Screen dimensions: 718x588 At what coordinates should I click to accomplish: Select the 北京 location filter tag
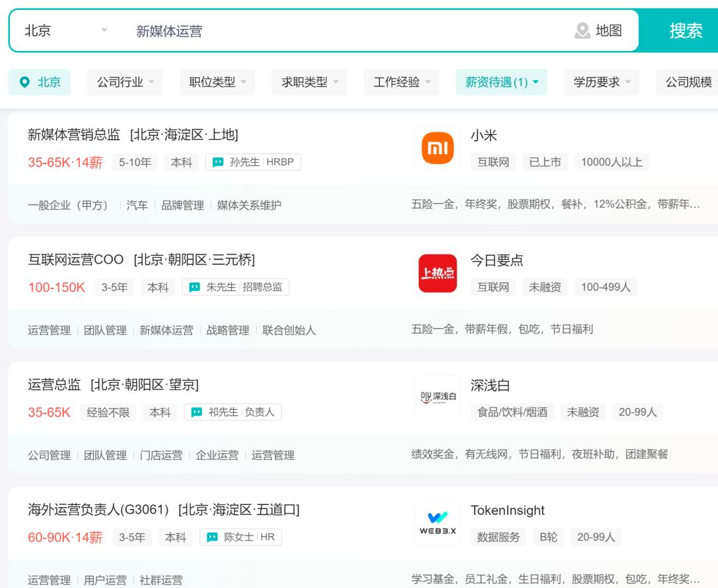[x=39, y=82]
